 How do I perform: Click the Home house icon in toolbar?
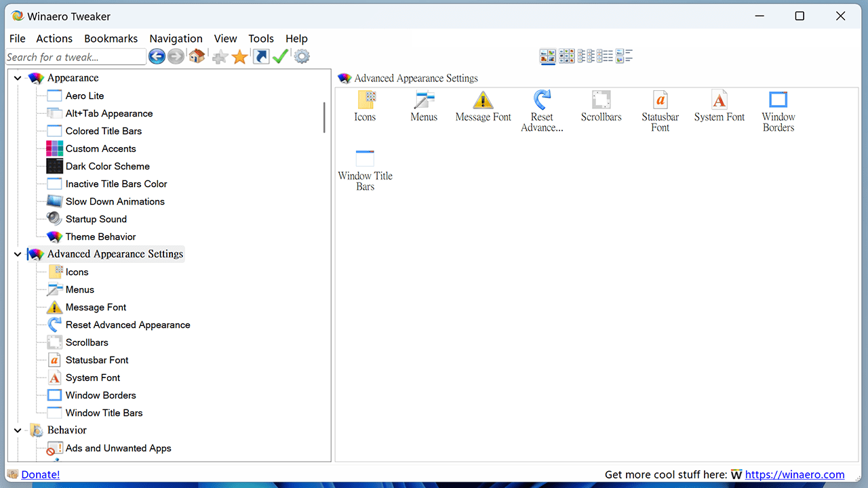pyautogui.click(x=197, y=57)
